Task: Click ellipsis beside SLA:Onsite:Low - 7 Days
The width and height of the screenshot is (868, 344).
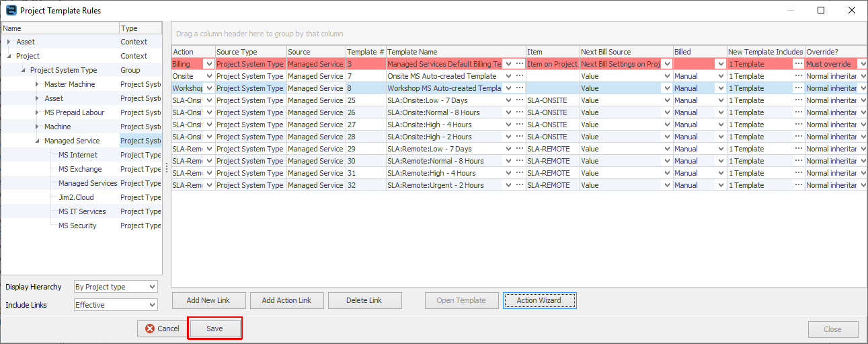Action: pos(520,100)
